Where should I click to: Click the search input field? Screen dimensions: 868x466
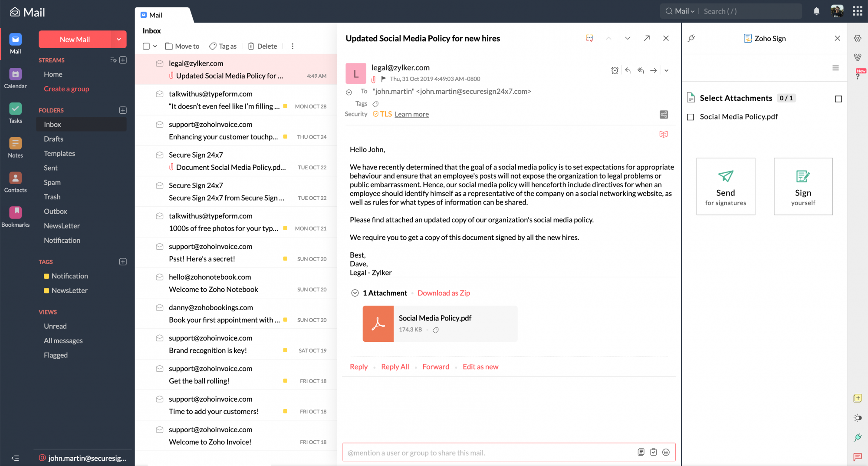[x=751, y=11]
